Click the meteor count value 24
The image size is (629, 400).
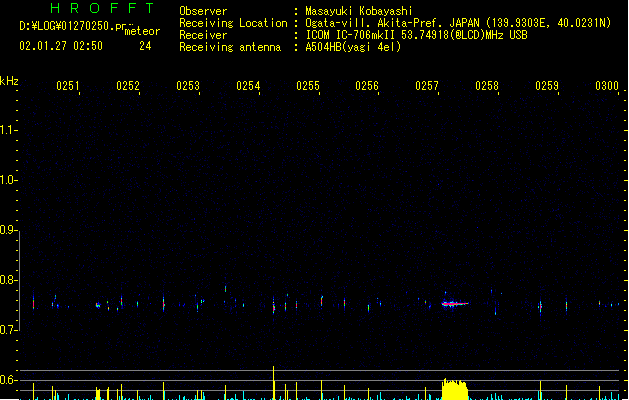point(145,46)
